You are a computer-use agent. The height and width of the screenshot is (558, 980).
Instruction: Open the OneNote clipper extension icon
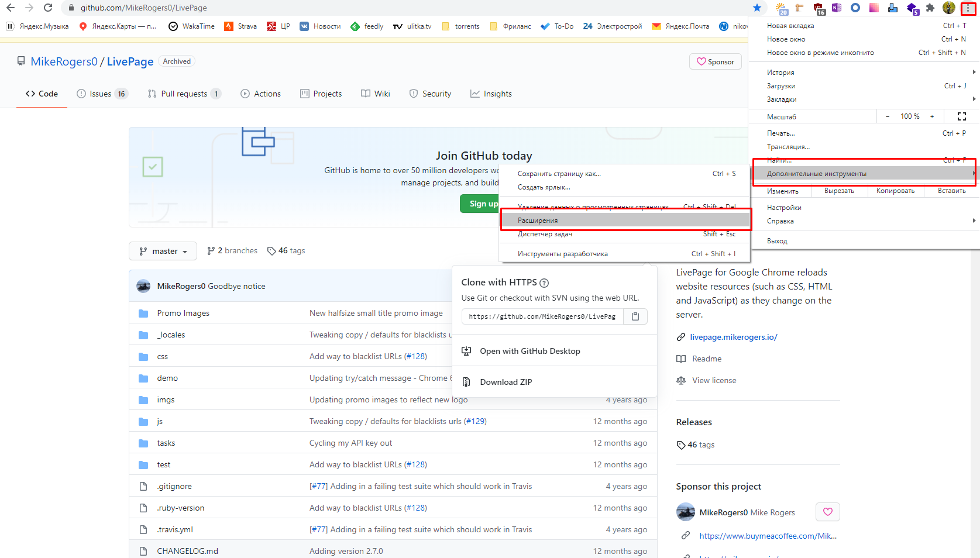[x=837, y=8]
